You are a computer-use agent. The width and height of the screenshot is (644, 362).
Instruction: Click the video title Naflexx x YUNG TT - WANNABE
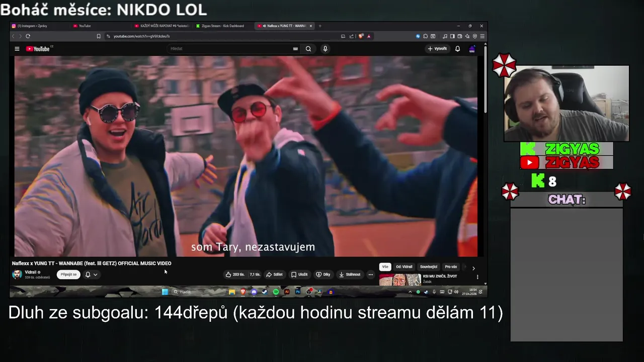(92, 263)
